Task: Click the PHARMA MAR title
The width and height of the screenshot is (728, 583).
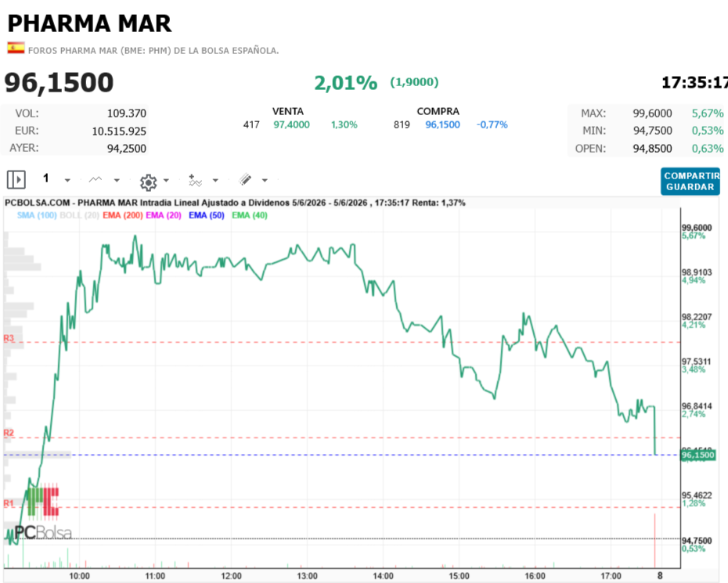Action: pos(89,23)
